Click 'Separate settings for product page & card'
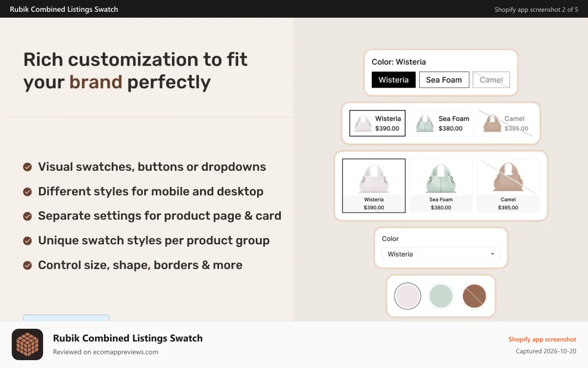This screenshot has width=588, height=368. (x=160, y=216)
